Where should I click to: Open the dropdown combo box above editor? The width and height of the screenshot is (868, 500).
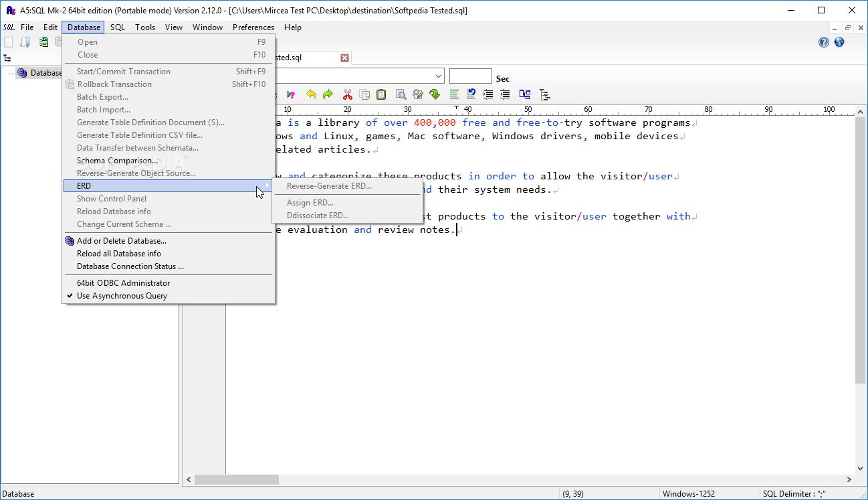tap(438, 76)
